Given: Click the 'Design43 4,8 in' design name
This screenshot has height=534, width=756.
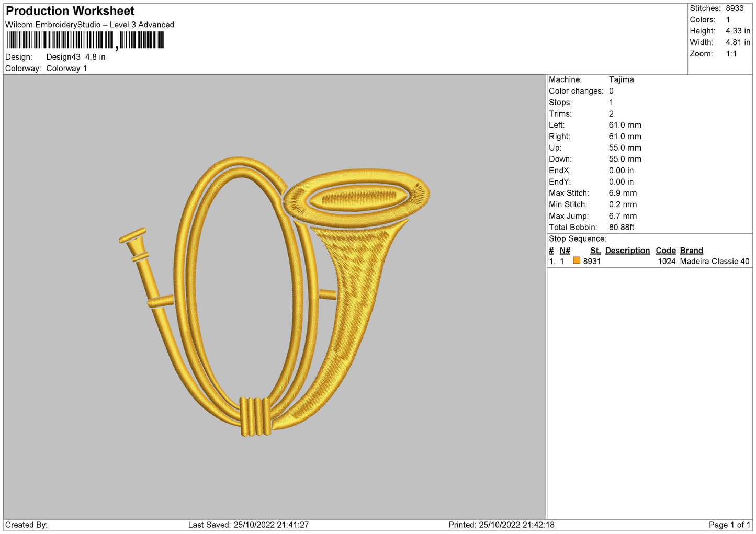Looking at the screenshot, I should click(76, 57).
